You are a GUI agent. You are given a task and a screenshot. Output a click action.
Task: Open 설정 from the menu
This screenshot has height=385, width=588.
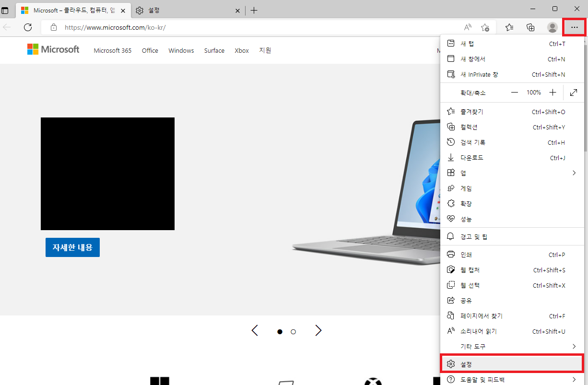[512, 364]
